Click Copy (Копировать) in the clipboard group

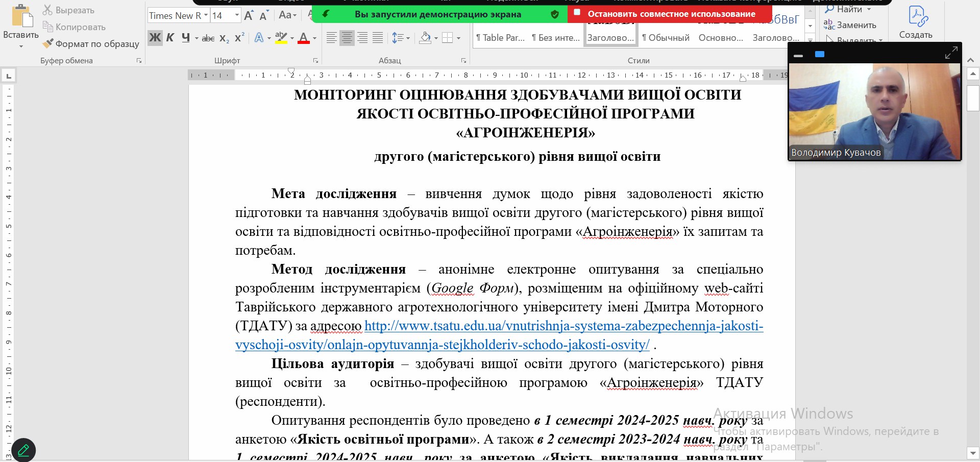click(x=75, y=27)
